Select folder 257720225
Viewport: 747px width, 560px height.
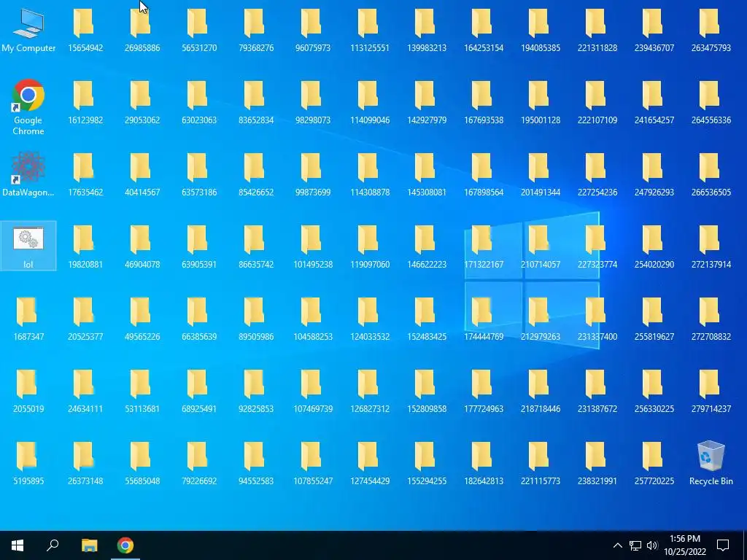point(654,463)
